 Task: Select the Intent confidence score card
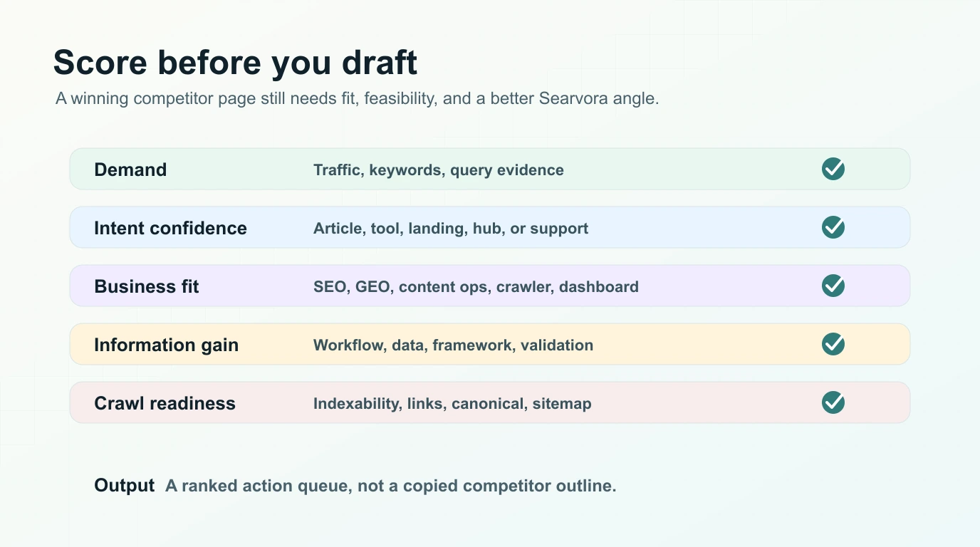[490, 227]
